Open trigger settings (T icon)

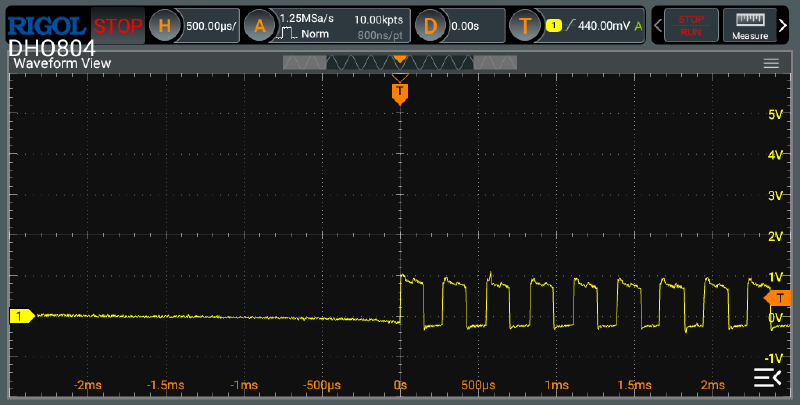pos(525,25)
